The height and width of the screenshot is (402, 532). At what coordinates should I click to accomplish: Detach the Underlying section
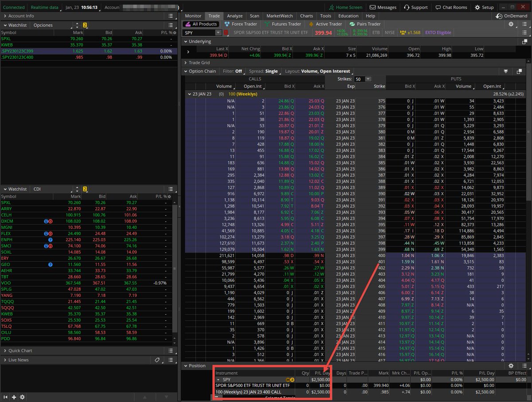tap(525, 41)
